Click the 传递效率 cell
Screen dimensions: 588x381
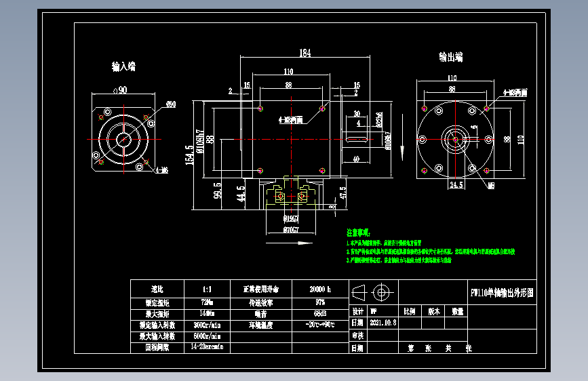click(261, 303)
